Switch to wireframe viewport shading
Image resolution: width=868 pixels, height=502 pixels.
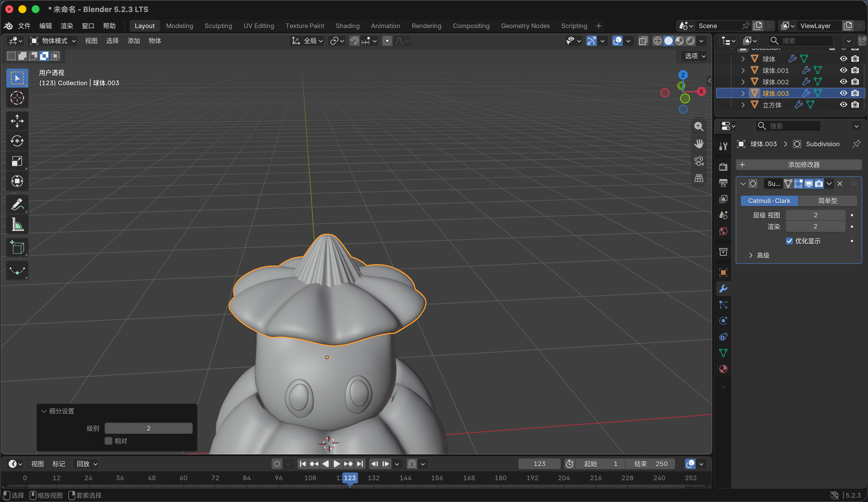tap(657, 41)
